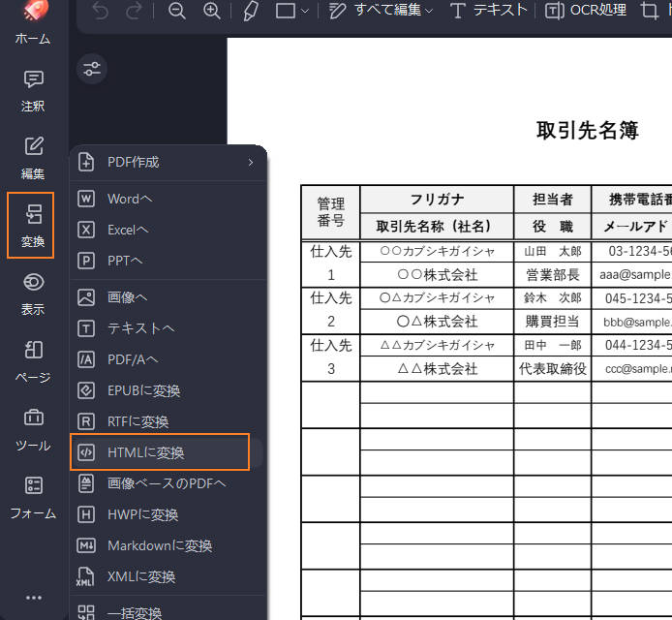Click the 担当者 table header
Image resolution: width=672 pixels, height=620 pixels.
[553, 200]
